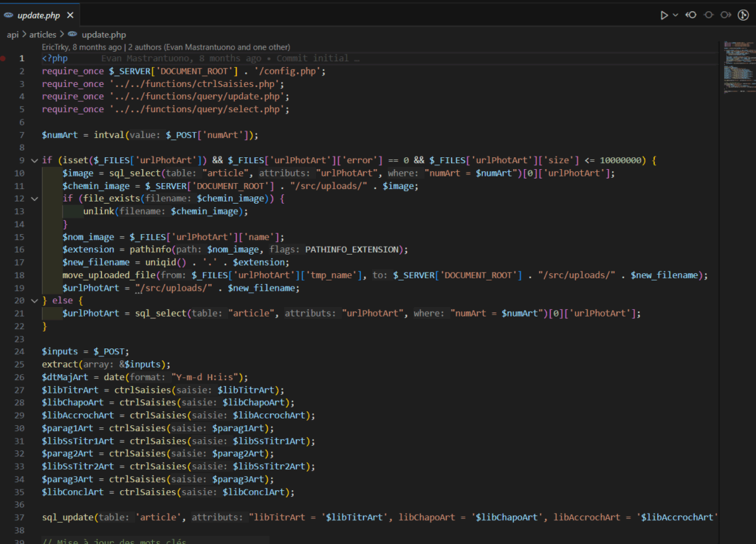Viewport: 756px width, 544px height.
Task: Collapse the if block on line 9
Action: 34,160
